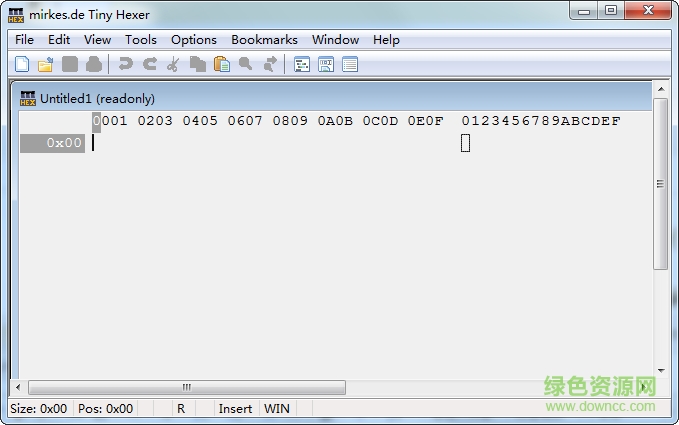This screenshot has height=425, width=679.
Task: Click the hex cursor in row 0x00
Action: (93, 143)
